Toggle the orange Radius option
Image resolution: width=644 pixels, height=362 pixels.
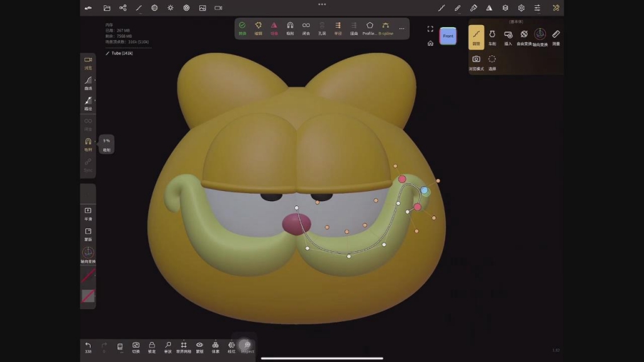point(338,28)
